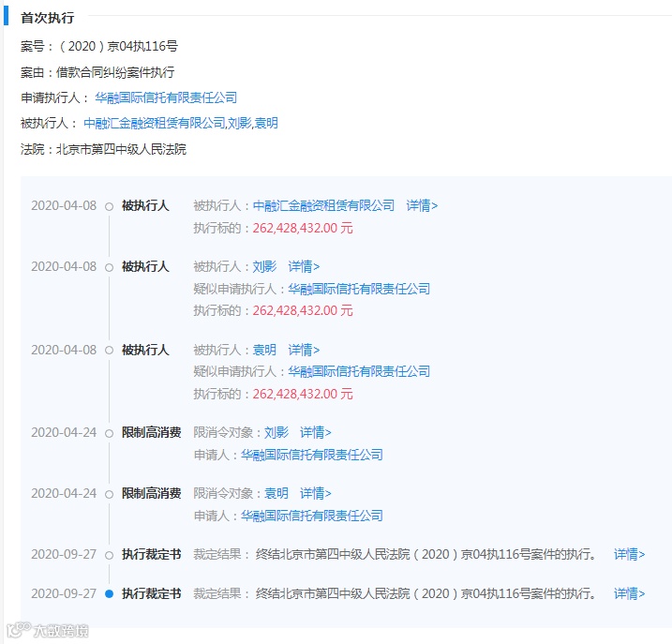Open applicant link 华融国际信托有限责任公司 in header
The width and height of the screenshot is (672, 644).
point(166,97)
